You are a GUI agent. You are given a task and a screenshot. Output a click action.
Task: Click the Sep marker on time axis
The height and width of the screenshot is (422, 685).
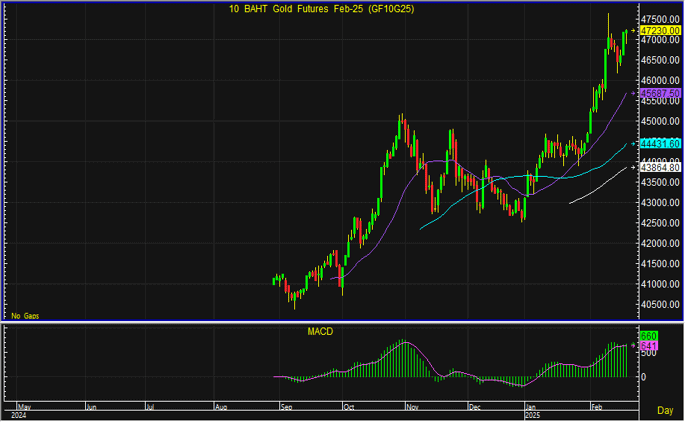[x=285, y=408]
